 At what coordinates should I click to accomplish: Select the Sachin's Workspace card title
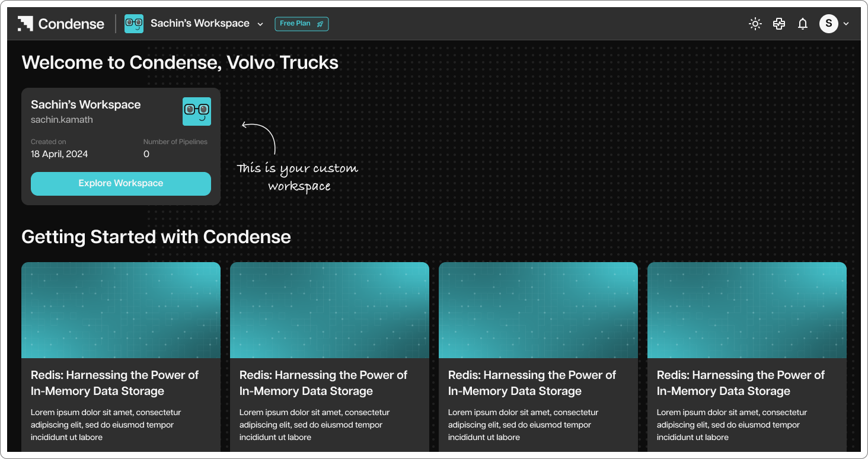click(86, 104)
